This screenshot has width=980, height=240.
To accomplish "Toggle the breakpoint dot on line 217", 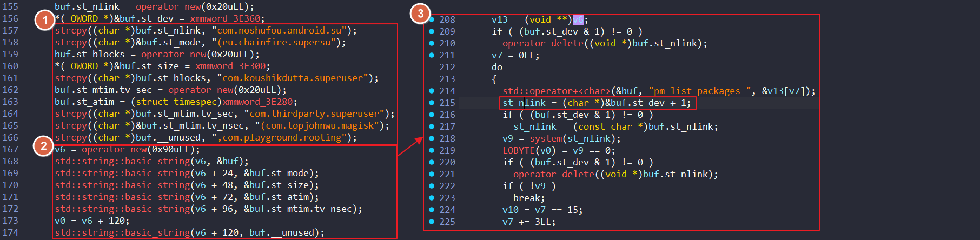I will pyautogui.click(x=432, y=126).
